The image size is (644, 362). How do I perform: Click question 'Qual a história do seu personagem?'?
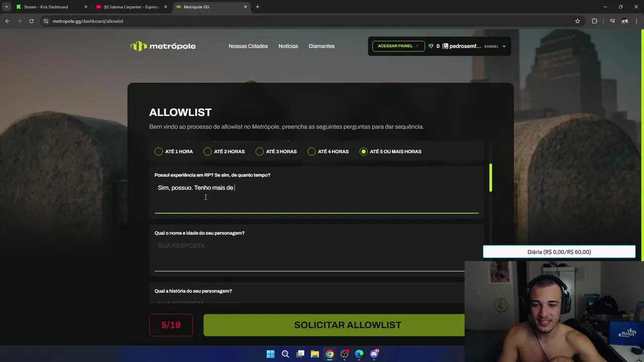click(193, 291)
